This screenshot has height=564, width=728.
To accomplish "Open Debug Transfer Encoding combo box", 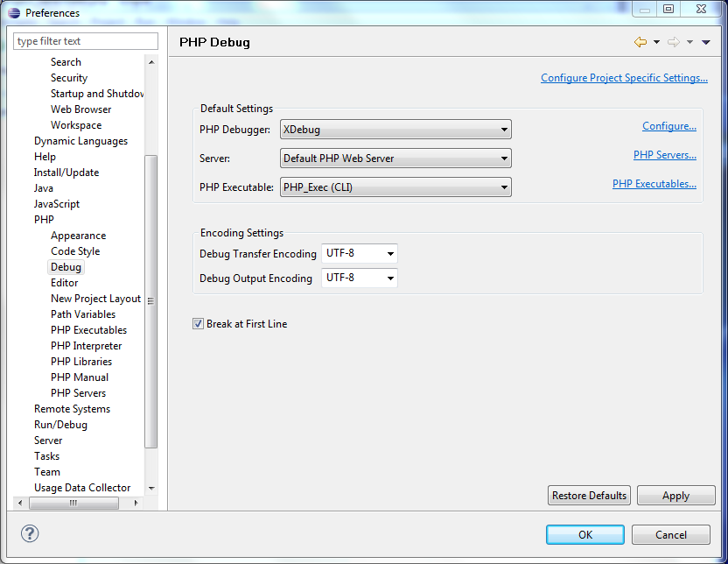I will pyautogui.click(x=360, y=253).
